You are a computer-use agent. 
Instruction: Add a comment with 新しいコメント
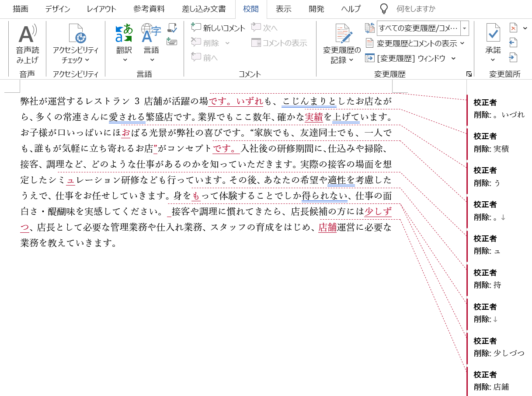(219, 28)
